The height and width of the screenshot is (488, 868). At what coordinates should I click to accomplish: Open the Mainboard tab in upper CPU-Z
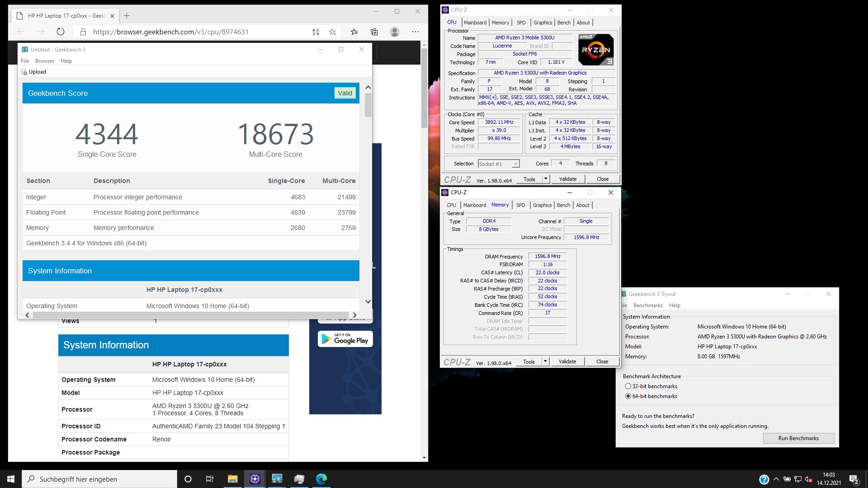[475, 23]
